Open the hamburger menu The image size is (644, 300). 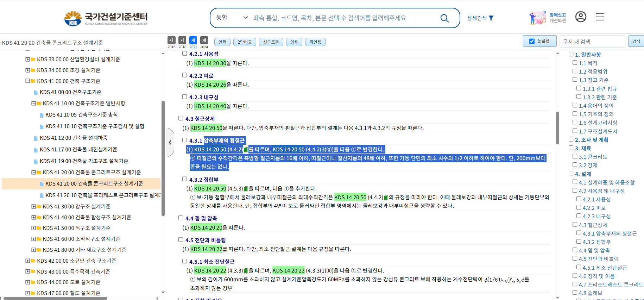click(600, 17)
